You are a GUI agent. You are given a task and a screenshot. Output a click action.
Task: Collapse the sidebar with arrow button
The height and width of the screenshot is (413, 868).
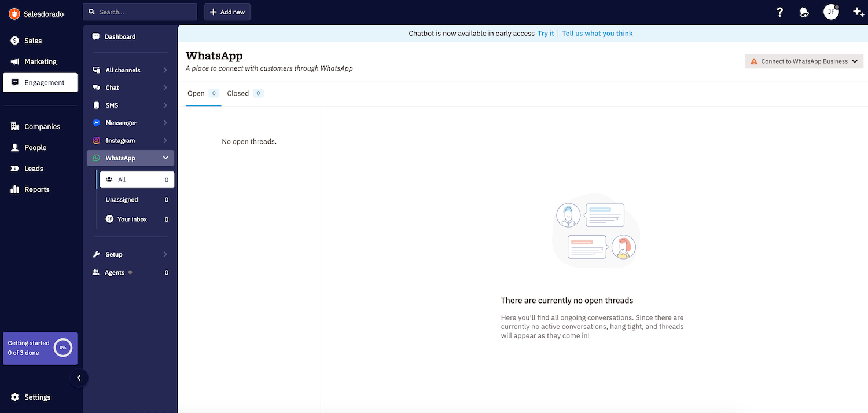pyautogui.click(x=79, y=378)
